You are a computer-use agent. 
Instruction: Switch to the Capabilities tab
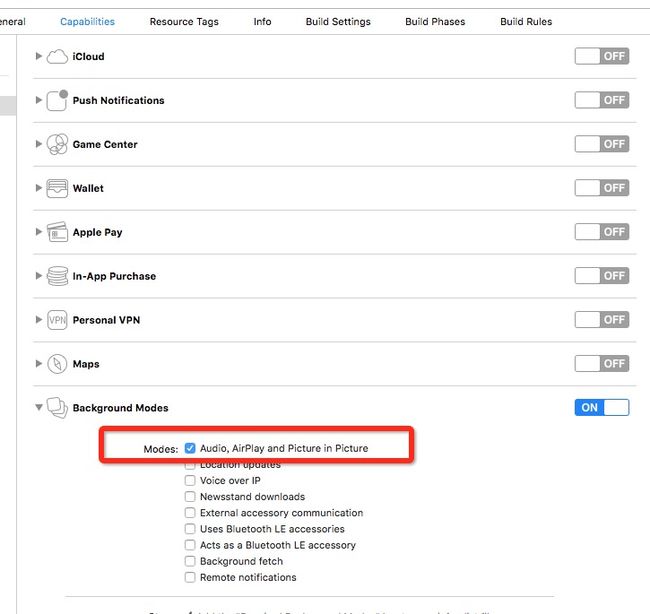click(87, 22)
